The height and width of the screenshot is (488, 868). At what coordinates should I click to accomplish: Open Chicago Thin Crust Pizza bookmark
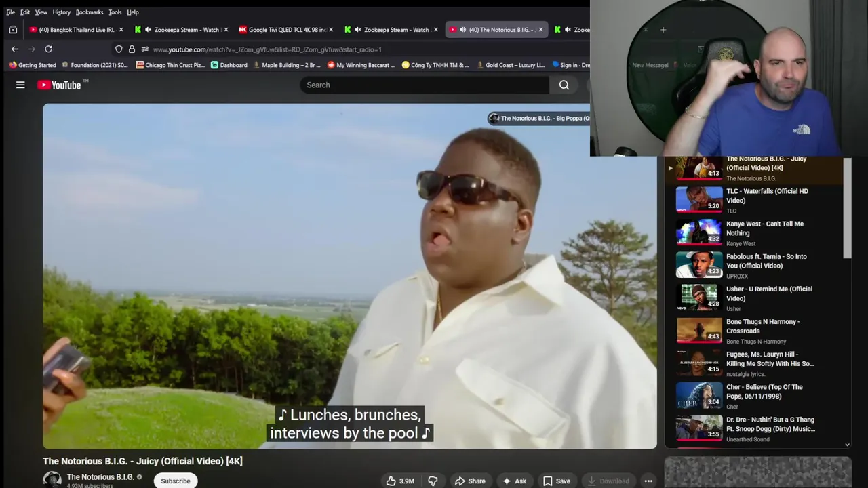170,65
